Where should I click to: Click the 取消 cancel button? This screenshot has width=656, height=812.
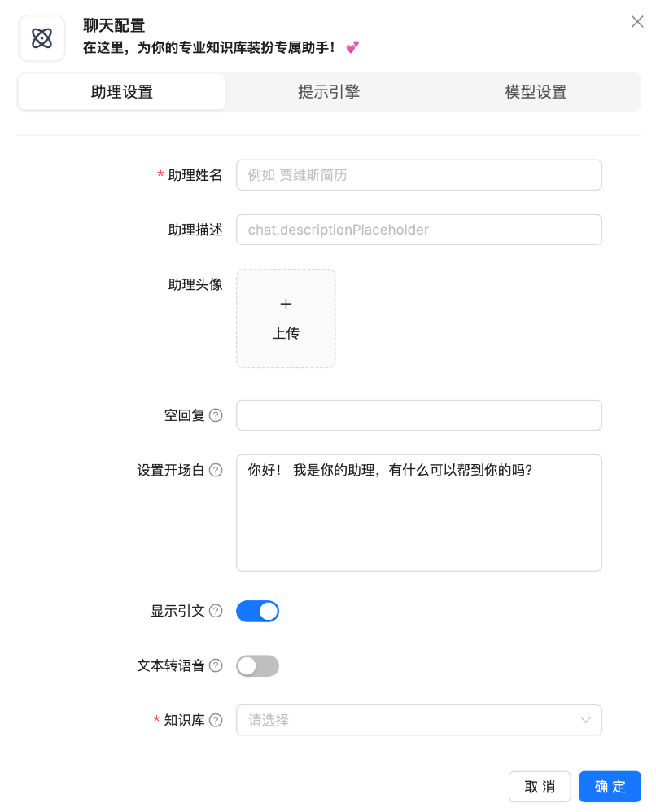(x=540, y=787)
